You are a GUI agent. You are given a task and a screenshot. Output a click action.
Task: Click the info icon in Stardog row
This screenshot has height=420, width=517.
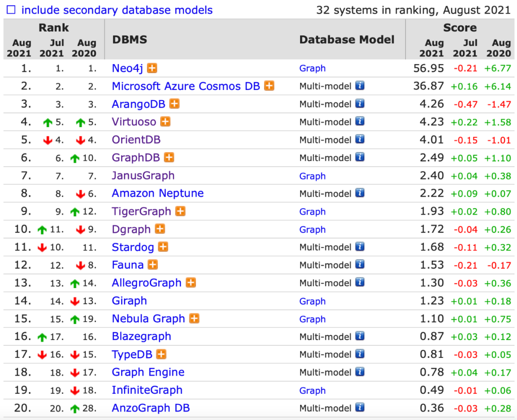point(360,246)
